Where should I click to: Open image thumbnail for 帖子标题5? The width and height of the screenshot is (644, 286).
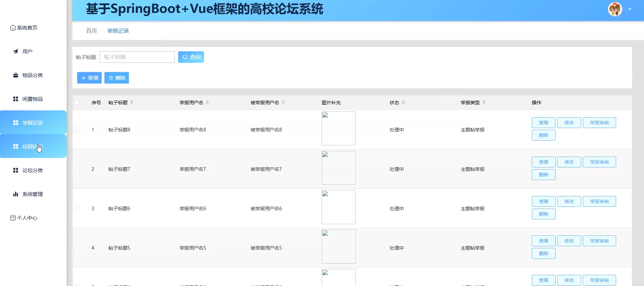(x=339, y=247)
